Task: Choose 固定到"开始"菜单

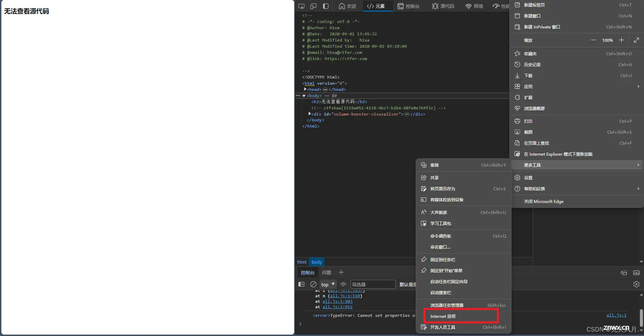Action: (x=463, y=271)
